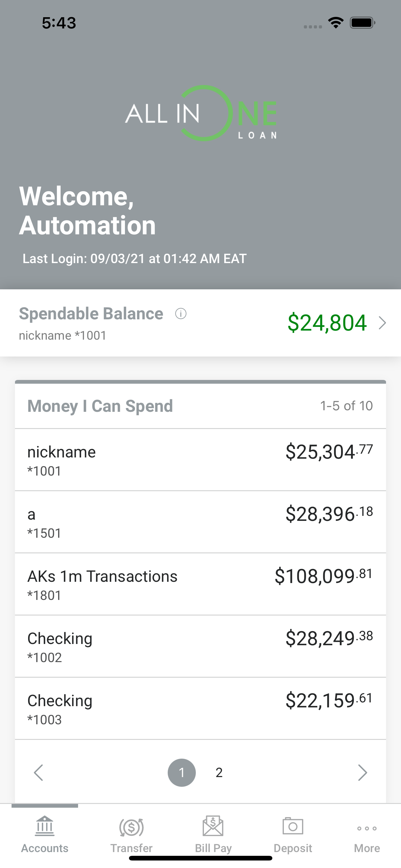Open the Accounts tab icon
The height and width of the screenshot is (868, 401).
[x=44, y=826]
